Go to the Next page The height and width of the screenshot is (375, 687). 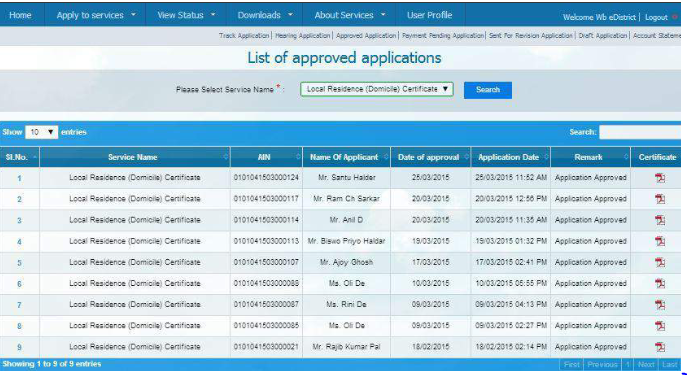646,364
